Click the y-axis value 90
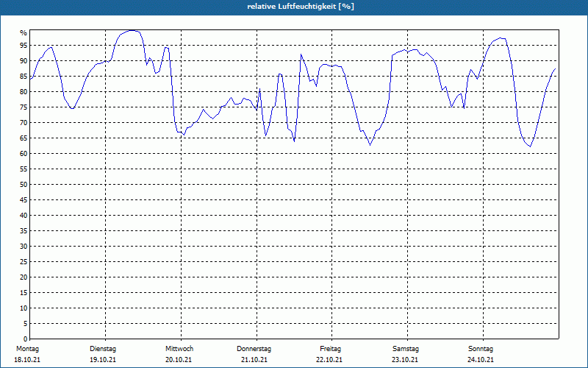588x368 pixels. coord(24,61)
